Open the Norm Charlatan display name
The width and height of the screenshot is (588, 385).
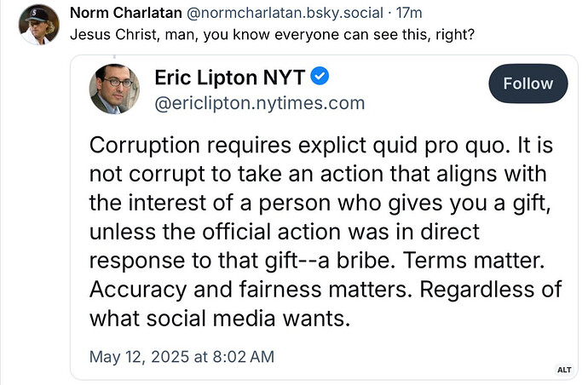tap(126, 13)
